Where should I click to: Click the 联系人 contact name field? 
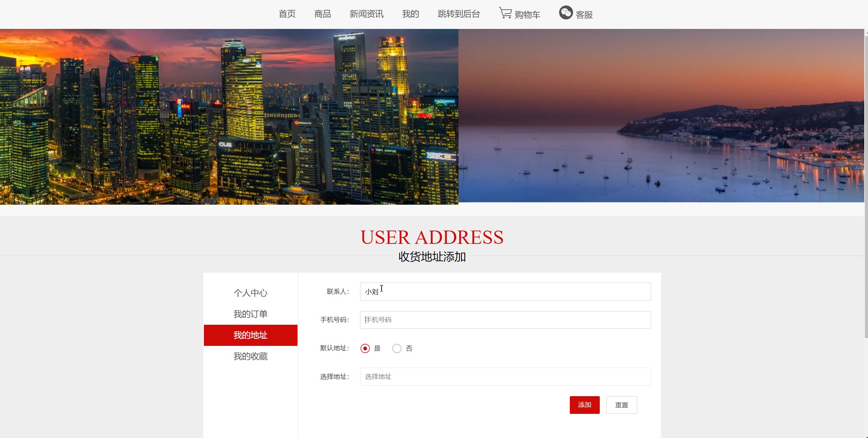click(x=505, y=291)
